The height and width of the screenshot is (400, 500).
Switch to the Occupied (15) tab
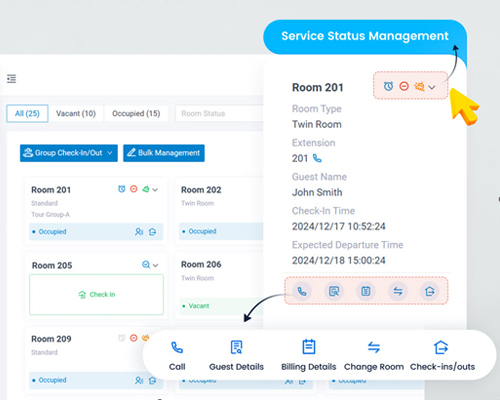(x=136, y=113)
